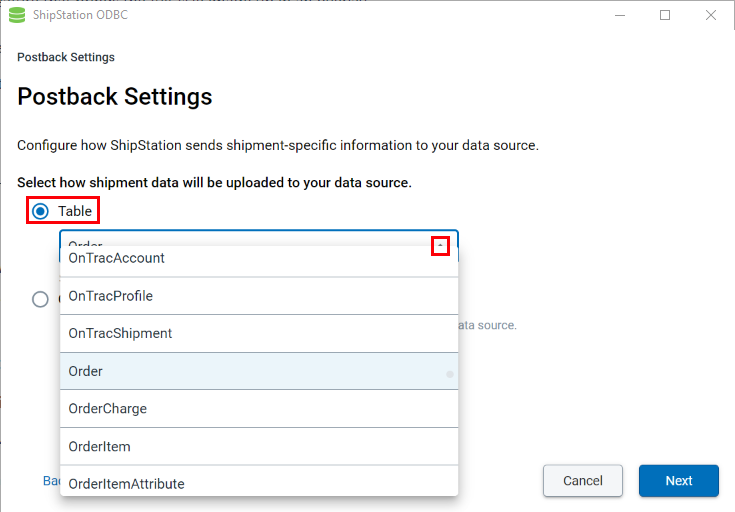Click the dropdown list scrollbar thumb
This screenshot has height=512, width=735.
(450, 374)
